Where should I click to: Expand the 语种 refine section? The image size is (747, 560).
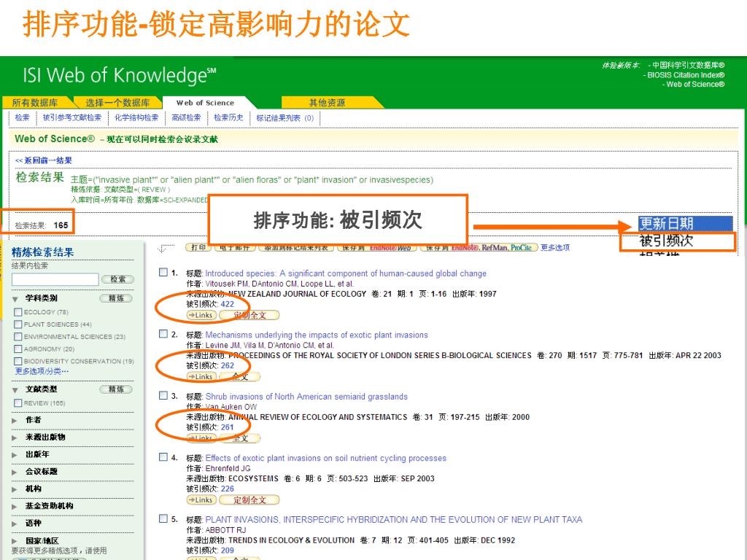coord(15,524)
